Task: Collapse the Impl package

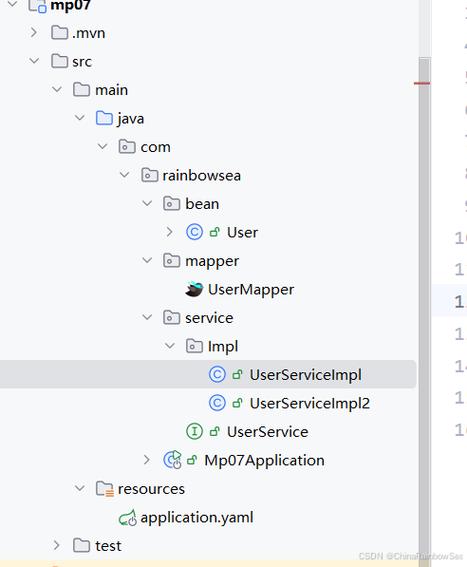Action: coord(170,346)
